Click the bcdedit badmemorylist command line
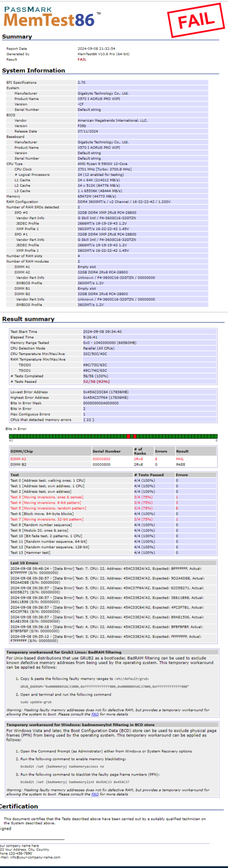The height and width of the screenshot is (868, 228). [x=75, y=782]
